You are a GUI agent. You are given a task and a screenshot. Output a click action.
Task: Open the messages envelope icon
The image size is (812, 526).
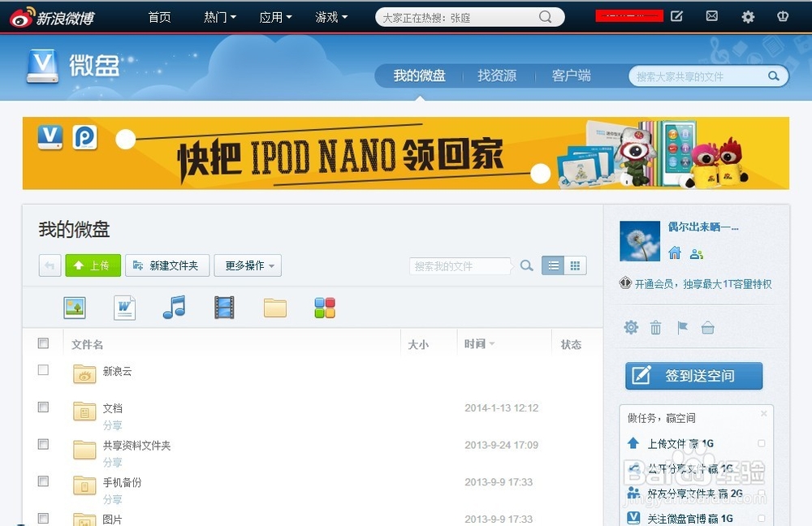click(712, 16)
